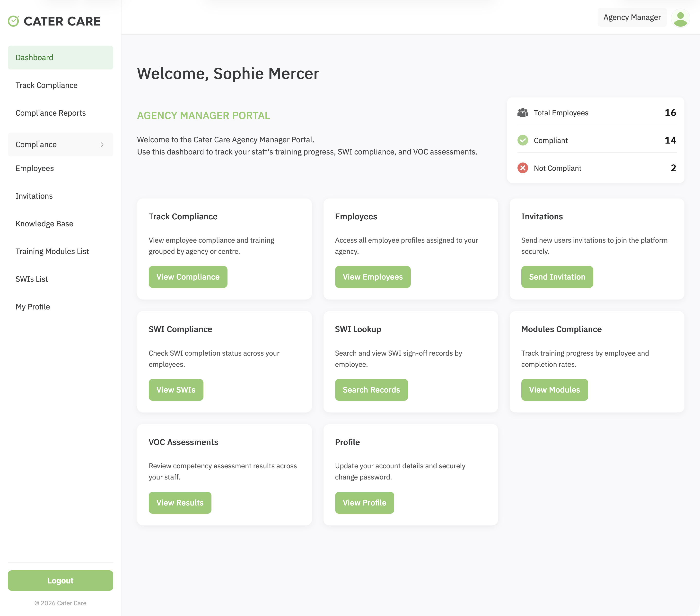700x616 pixels.
Task: Click the View Compliance button
Action: [x=188, y=277]
